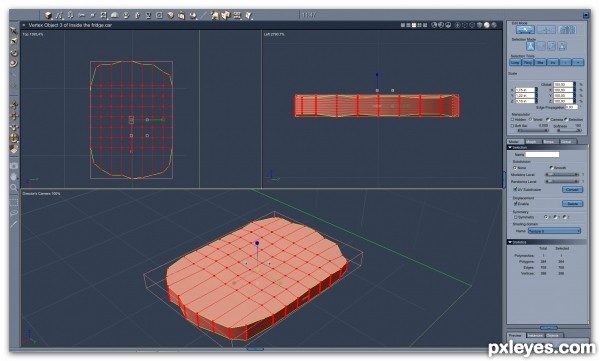
Task: Open the Instances tab at bottom right
Action: click(x=535, y=335)
